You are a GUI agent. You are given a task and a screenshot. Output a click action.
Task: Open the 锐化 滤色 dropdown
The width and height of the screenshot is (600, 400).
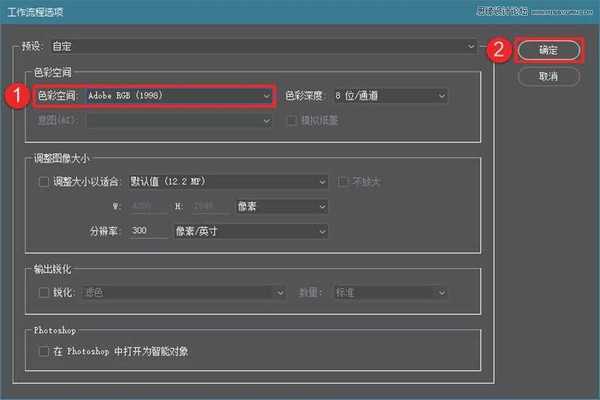click(x=184, y=293)
